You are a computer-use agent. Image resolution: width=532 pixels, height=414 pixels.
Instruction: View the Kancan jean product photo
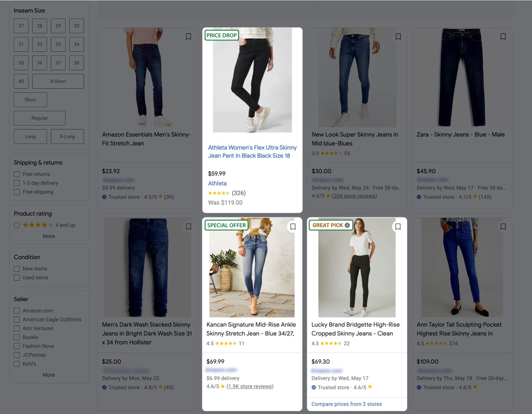pyautogui.click(x=252, y=267)
